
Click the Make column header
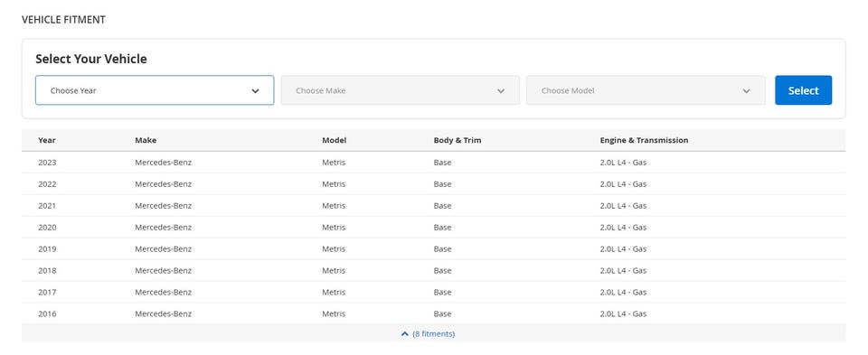tap(146, 140)
